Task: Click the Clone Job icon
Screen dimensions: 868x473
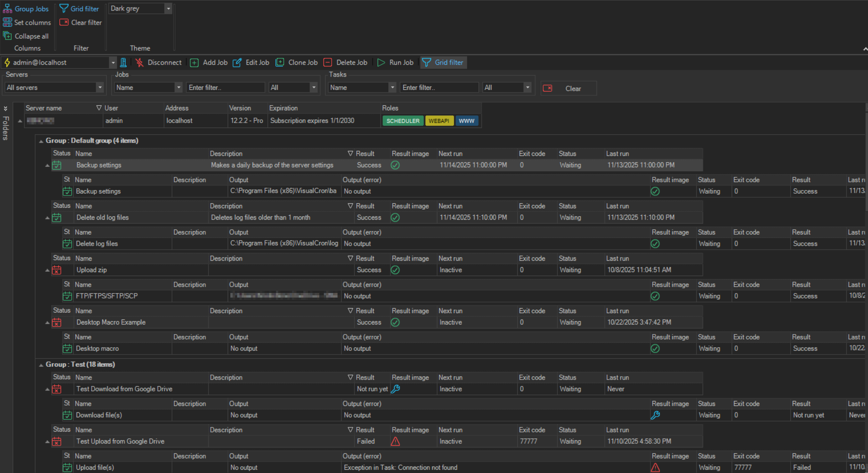Action: tap(280, 63)
